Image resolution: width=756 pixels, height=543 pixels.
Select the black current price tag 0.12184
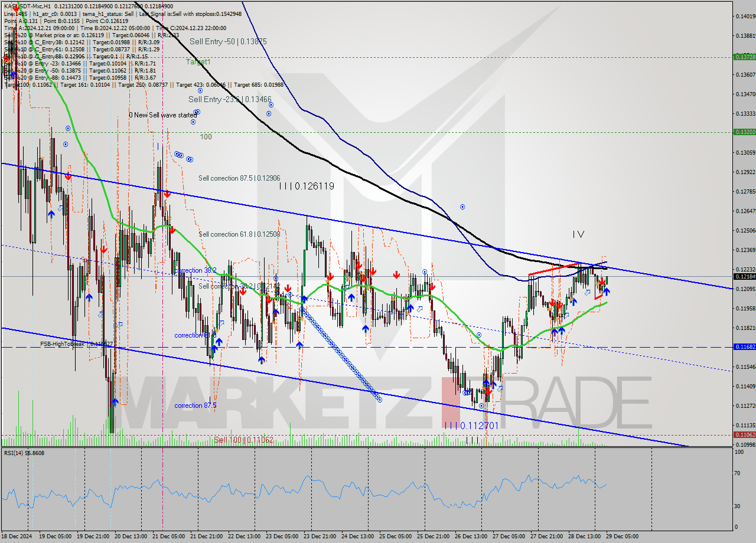tap(744, 276)
